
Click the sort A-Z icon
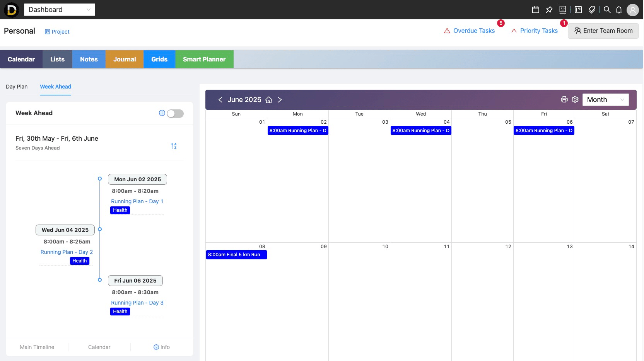(174, 146)
